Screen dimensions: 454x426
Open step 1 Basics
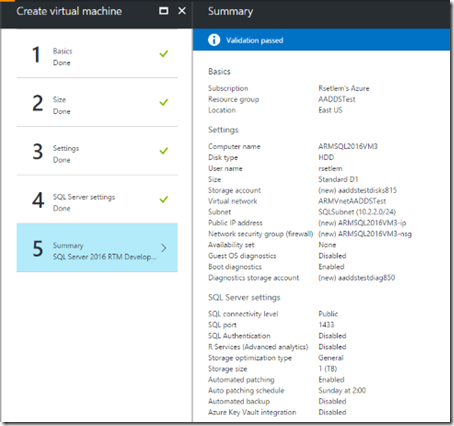pos(97,54)
